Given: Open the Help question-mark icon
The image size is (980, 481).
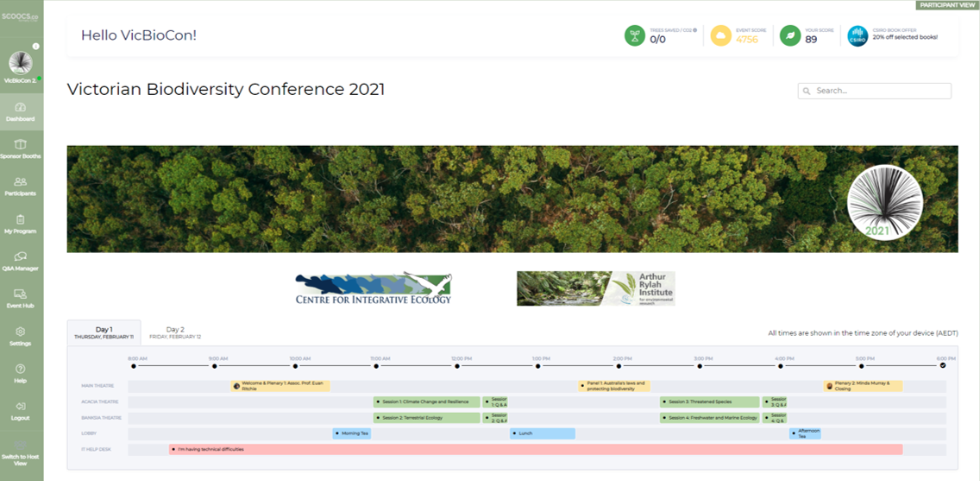Looking at the screenshot, I should [x=20, y=369].
